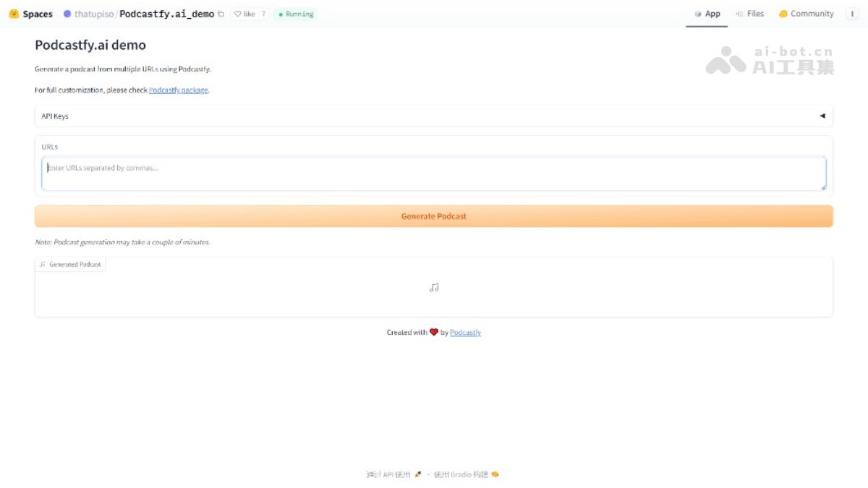
Task: Expand the API Keys accordion arrow
Action: 822,116
